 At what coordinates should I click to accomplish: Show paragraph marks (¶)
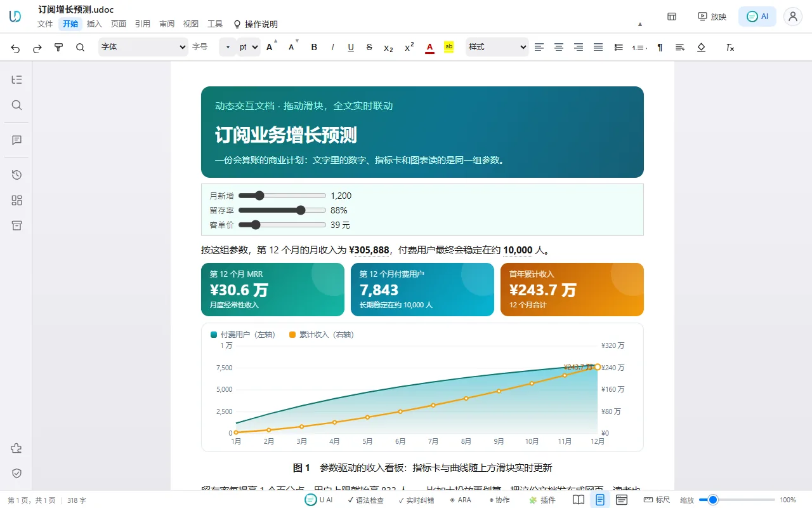click(x=660, y=48)
